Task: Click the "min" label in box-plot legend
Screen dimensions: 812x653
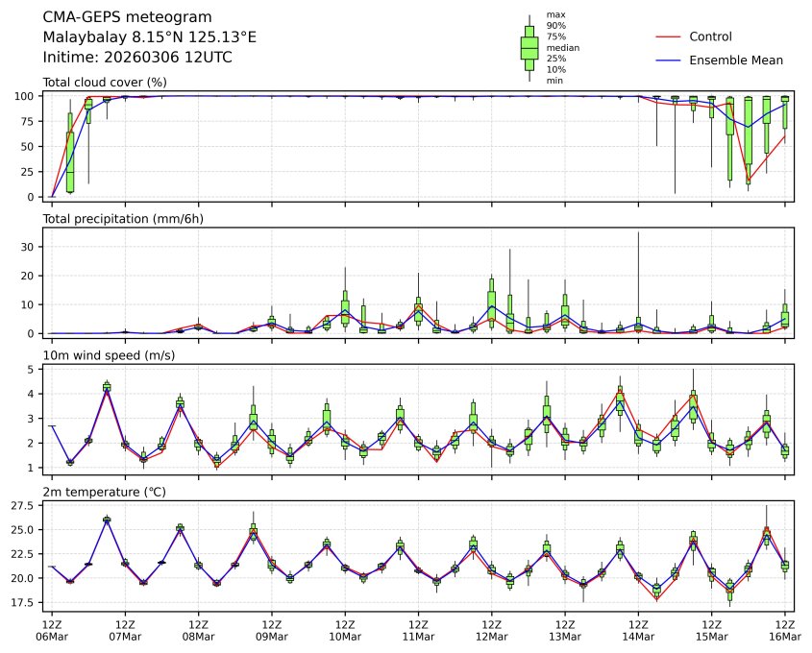Action: coord(554,81)
